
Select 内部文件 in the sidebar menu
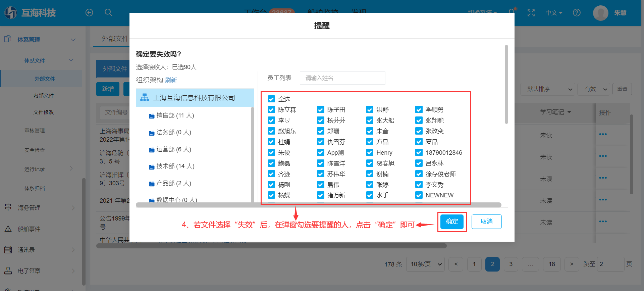click(44, 95)
